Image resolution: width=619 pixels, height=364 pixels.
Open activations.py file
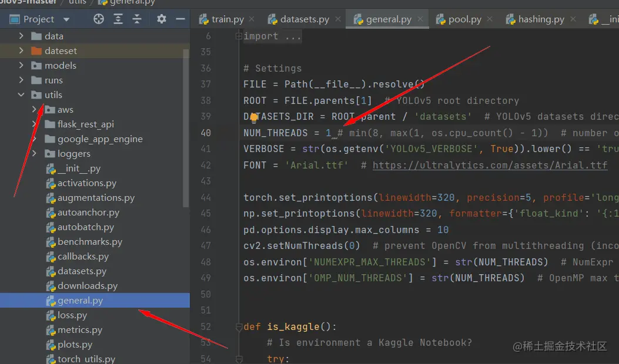[87, 183]
